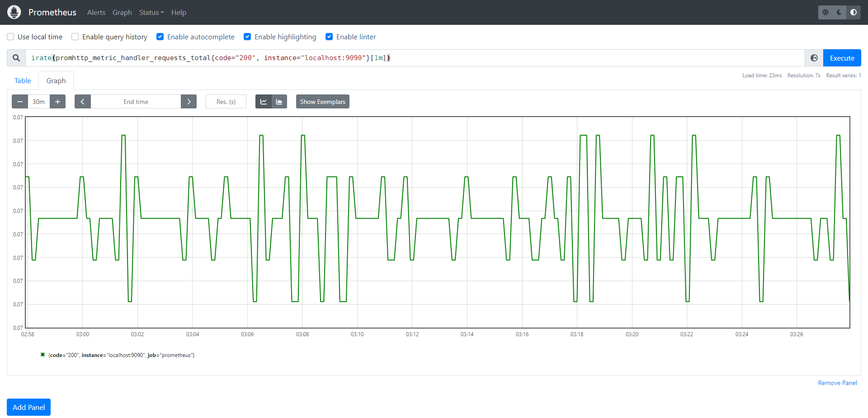The width and height of the screenshot is (868, 418).
Task: Click the 'Load time: 23ms' text
Action: coord(762,75)
